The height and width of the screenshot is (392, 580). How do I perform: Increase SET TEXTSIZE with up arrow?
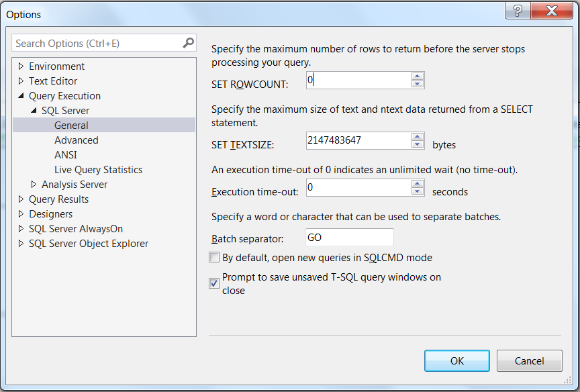coord(418,136)
